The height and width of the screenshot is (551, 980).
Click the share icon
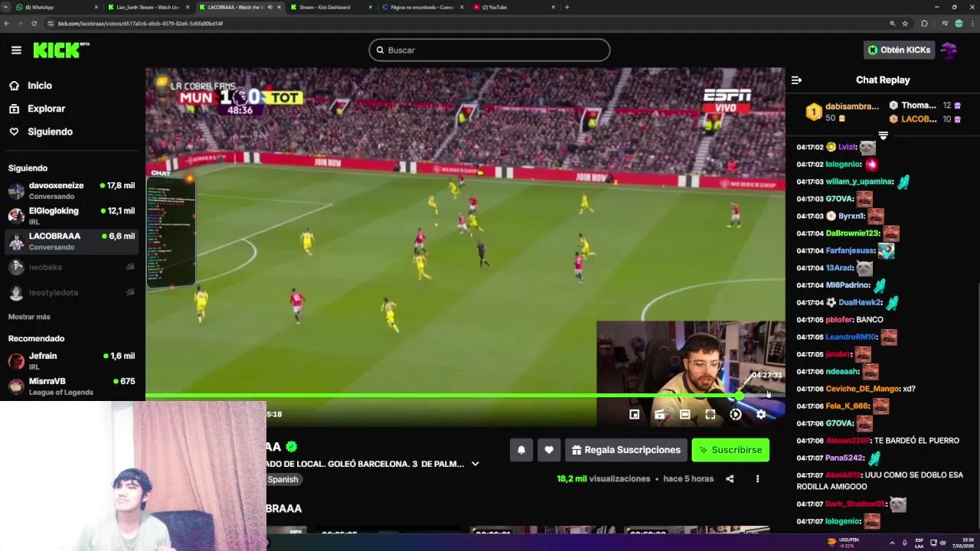[730, 479]
